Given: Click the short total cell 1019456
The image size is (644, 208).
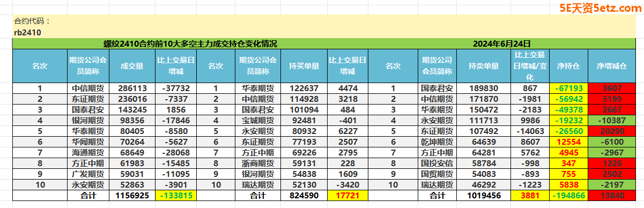Looking at the screenshot, I should 483,196.
